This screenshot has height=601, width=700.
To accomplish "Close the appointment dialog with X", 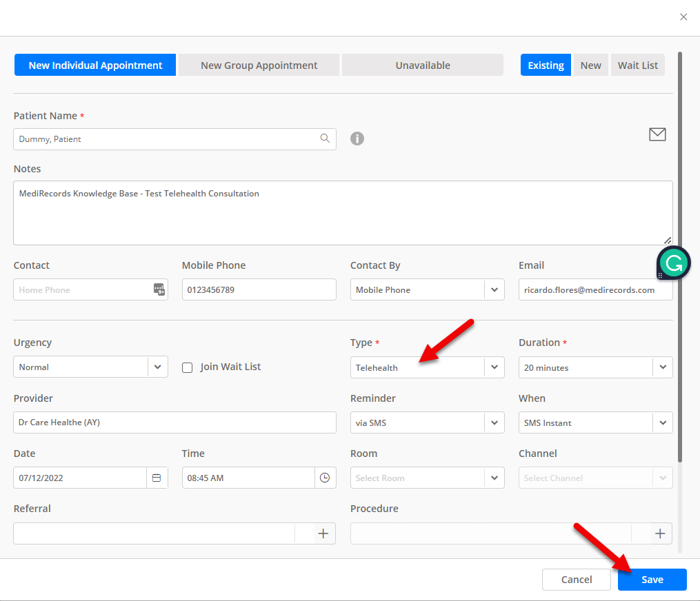I will click(x=683, y=17).
